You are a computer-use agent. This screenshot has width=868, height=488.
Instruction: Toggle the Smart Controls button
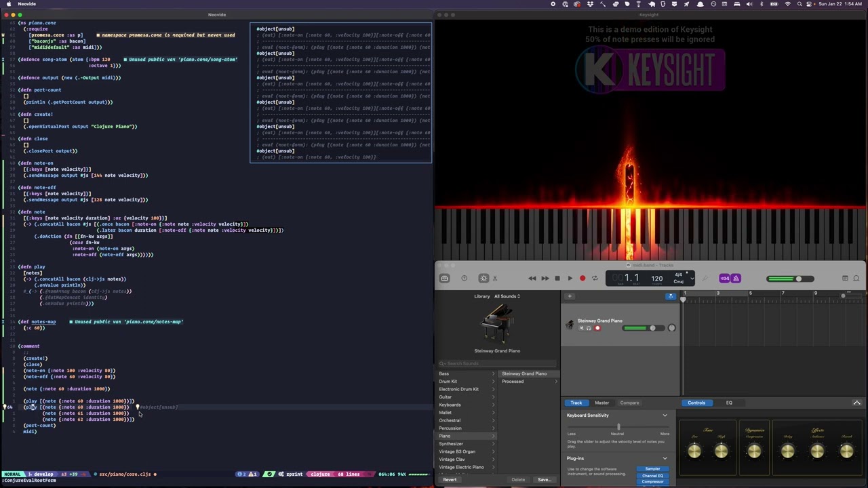(484, 279)
